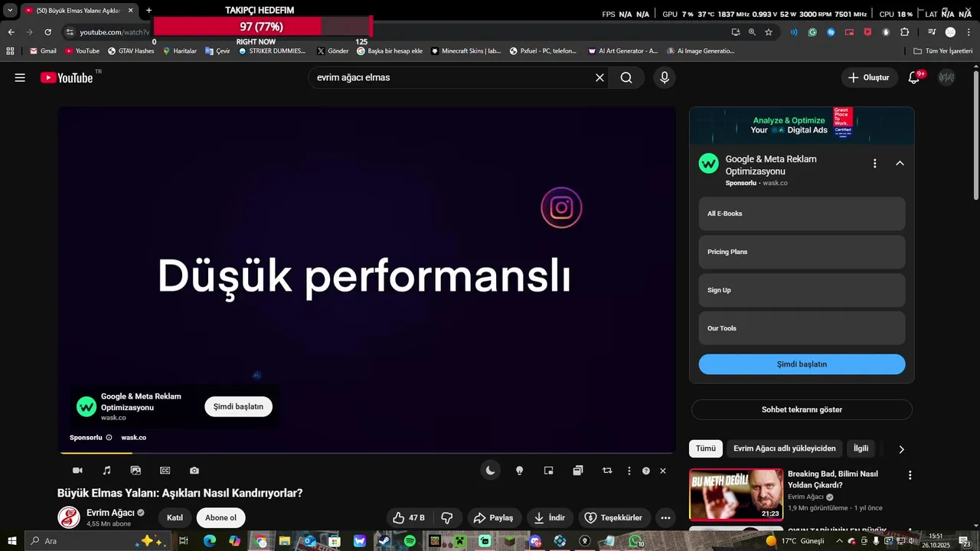Enable picture-in-picture from the player toolbar
The image size is (980, 551).
tap(548, 471)
